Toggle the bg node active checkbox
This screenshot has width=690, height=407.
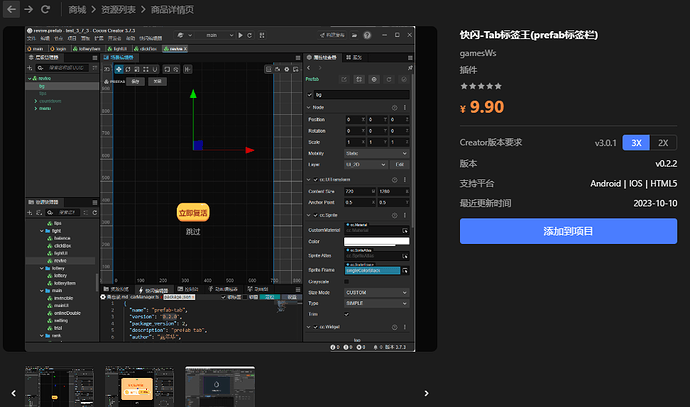tap(310, 95)
